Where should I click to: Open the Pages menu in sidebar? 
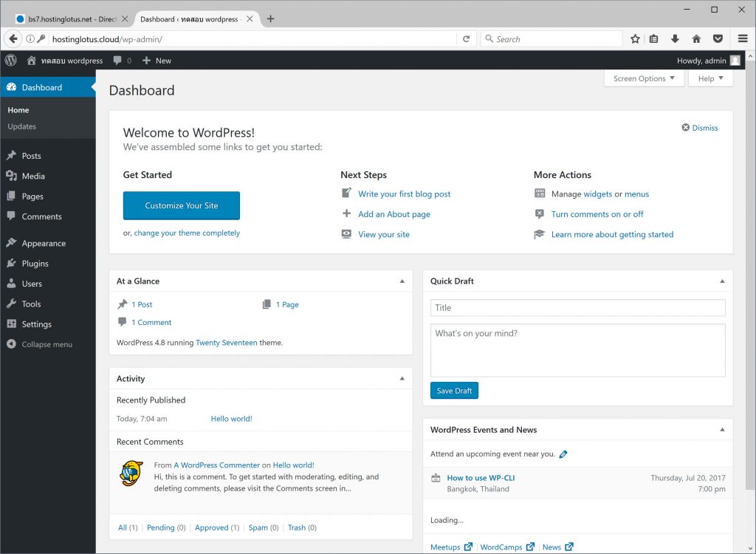48,196
